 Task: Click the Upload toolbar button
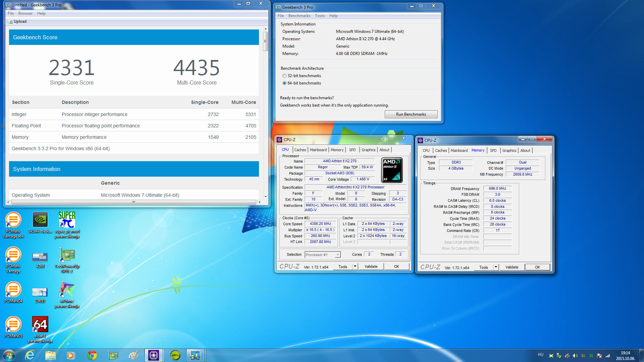(17, 21)
